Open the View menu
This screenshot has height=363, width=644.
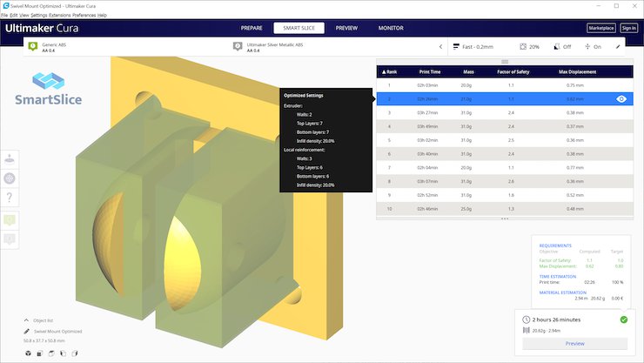[24, 15]
